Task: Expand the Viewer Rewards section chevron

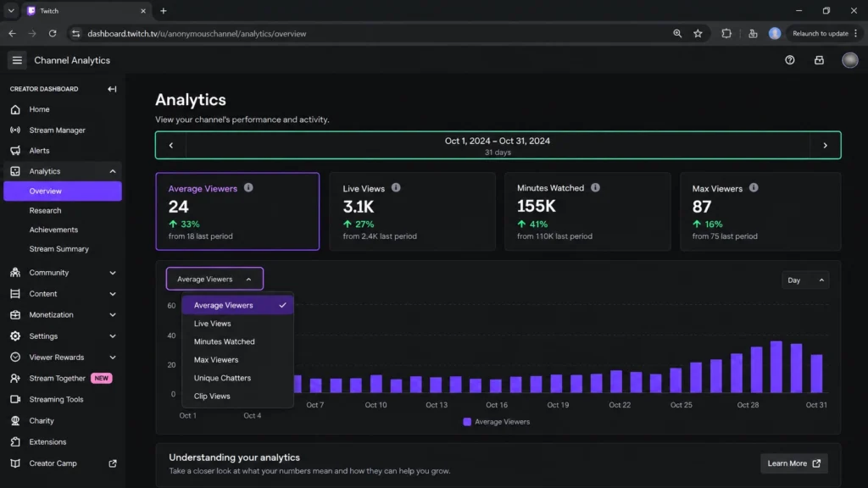Action: click(x=113, y=358)
